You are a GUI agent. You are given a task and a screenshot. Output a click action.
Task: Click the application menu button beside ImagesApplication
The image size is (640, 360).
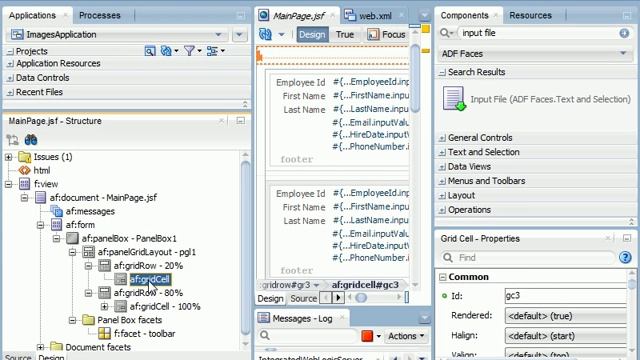[240, 35]
